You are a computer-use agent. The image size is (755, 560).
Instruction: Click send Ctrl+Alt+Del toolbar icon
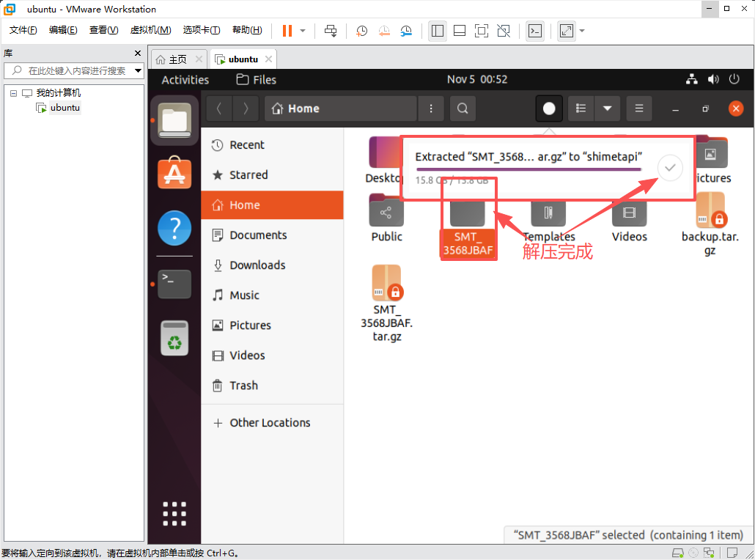[x=331, y=31]
